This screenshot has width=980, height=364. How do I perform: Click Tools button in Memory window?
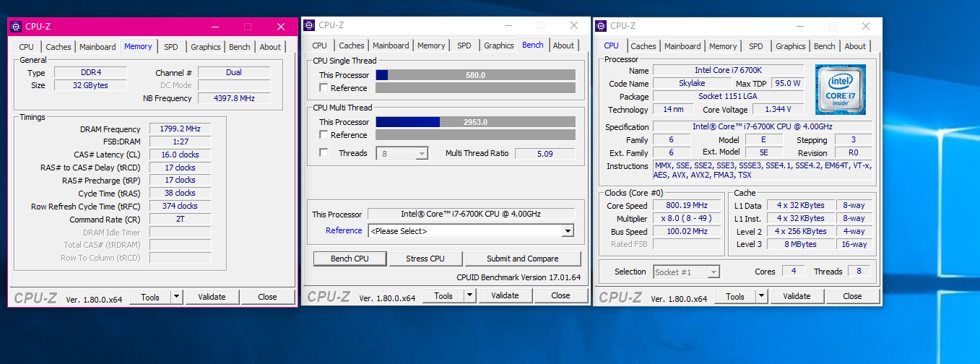tap(150, 297)
